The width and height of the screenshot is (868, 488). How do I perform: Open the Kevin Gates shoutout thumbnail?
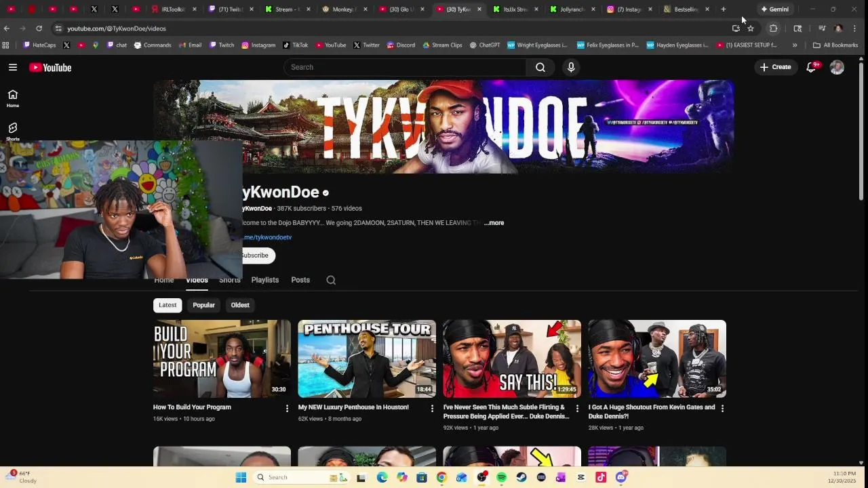(x=657, y=359)
